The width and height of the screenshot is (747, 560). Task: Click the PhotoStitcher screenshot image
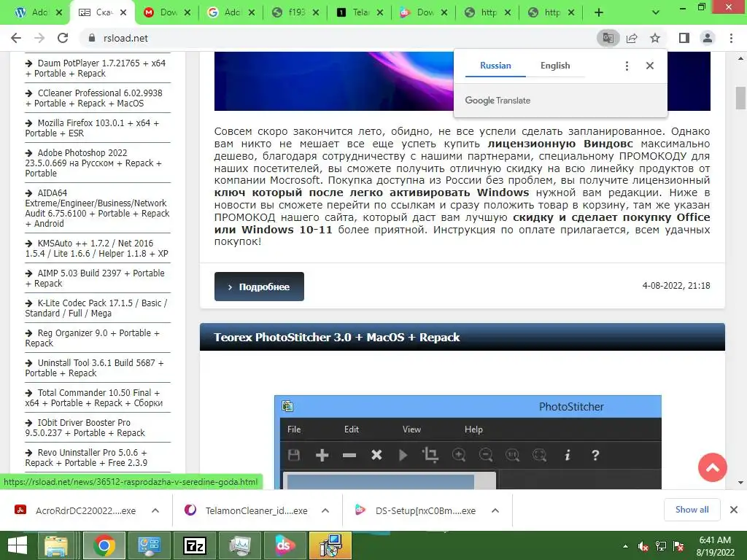468,442
